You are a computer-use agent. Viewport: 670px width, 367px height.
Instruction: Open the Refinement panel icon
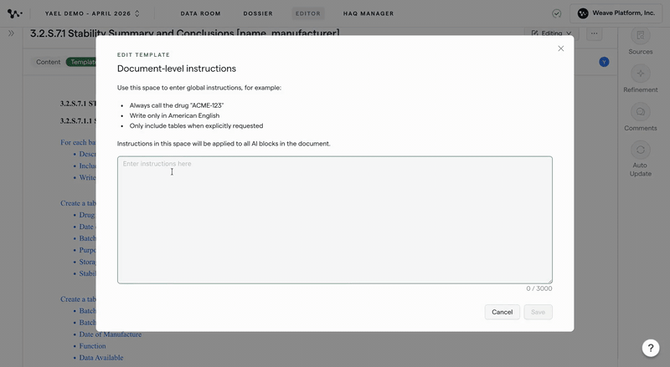click(x=640, y=73)
